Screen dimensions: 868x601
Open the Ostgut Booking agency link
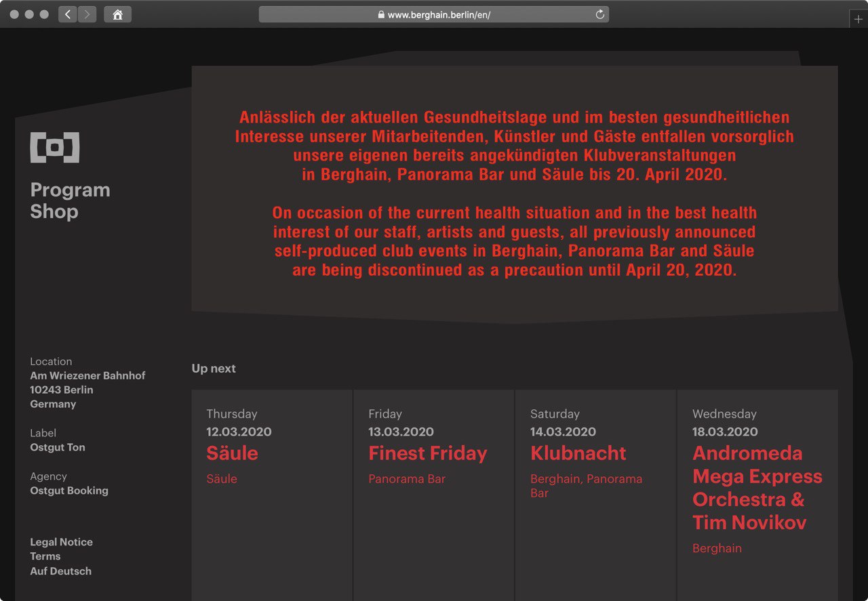coord(69,491)
